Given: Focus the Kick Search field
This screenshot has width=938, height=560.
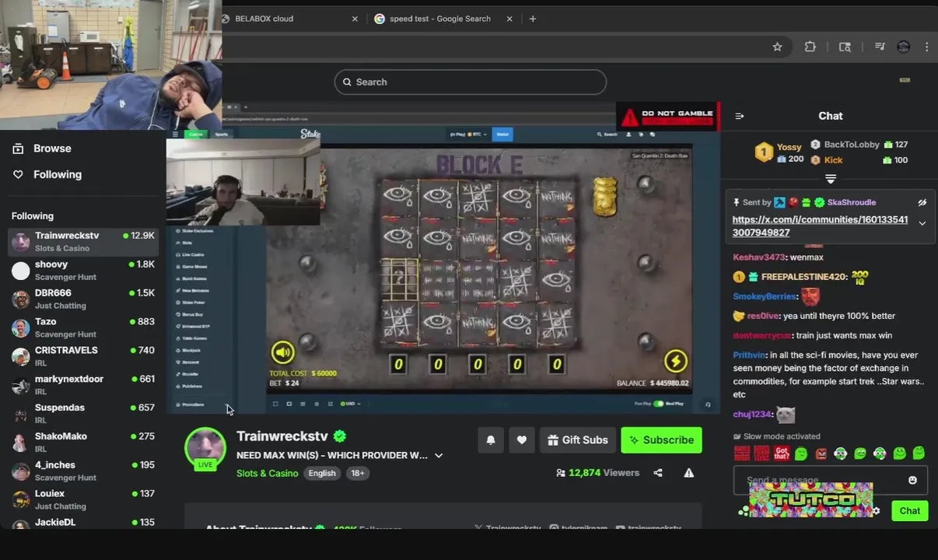Looking at the screenshot, I should 471,82.
